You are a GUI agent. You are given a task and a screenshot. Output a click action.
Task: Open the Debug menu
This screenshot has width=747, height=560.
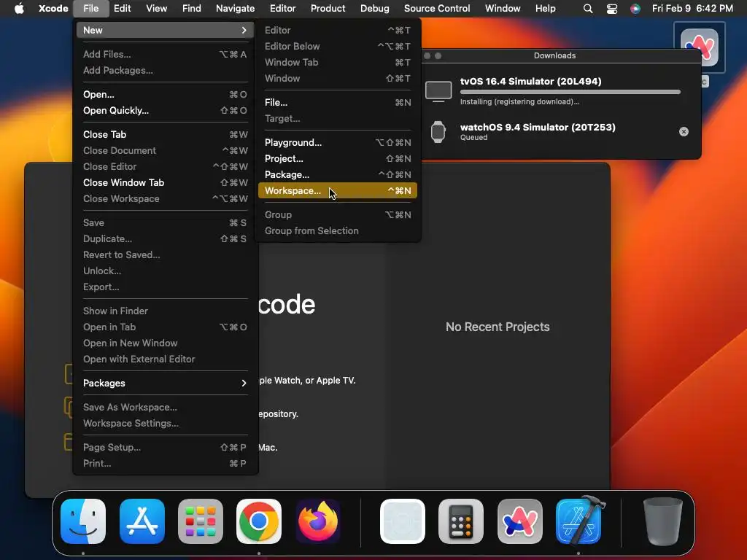[374, 9]
